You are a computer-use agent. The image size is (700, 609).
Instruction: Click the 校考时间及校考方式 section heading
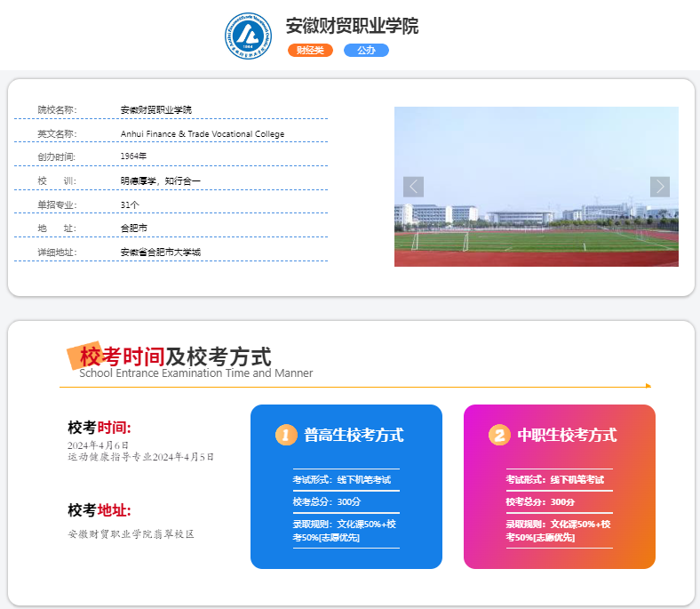pyautogui.click(x=176, y=357)
